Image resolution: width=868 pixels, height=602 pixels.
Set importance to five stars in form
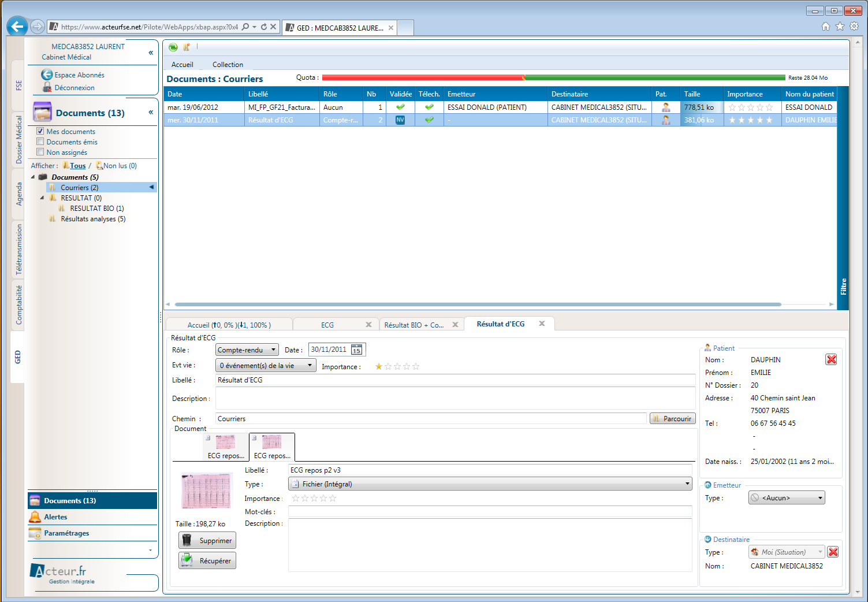click(416, 367)
